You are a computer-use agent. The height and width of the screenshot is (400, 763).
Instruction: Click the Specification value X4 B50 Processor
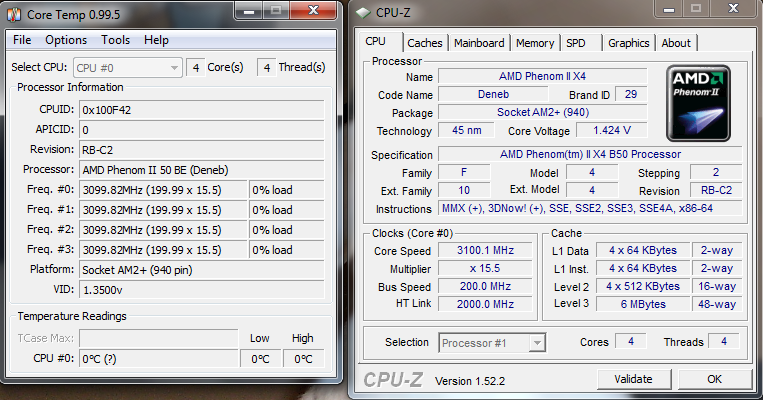pos(590,154)
